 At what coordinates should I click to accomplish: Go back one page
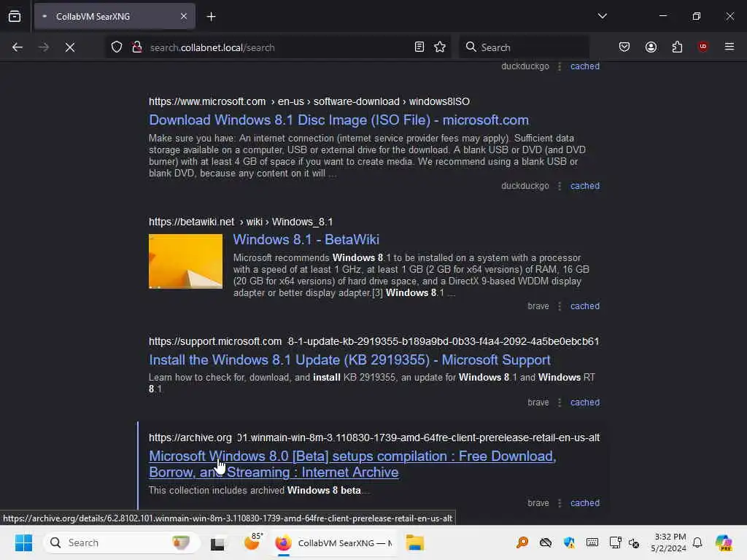click(x=18, y=47)
